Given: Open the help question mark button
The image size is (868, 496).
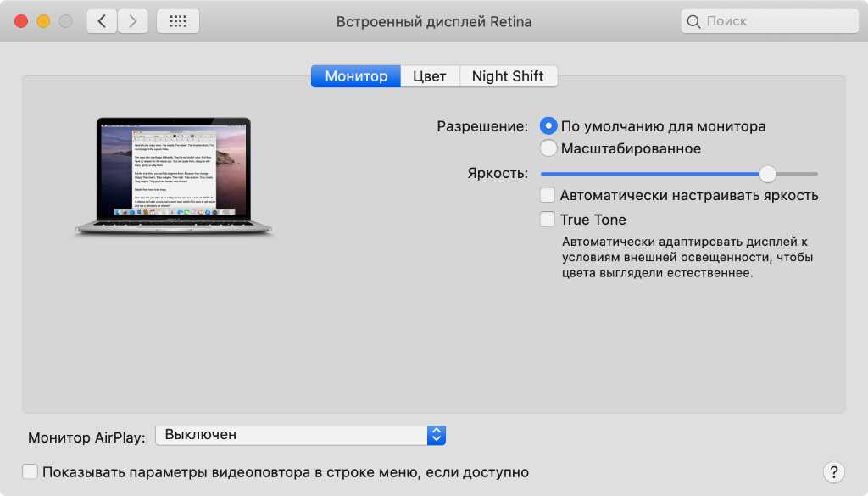Looking at the screenshot, I should click(832, 472).
